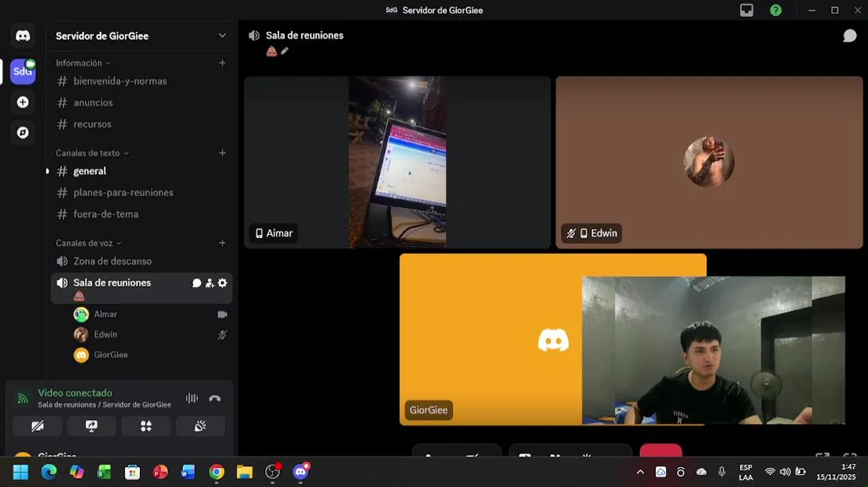Viewport: 868px width, 487px height.
Task: Open the Discord inbox icon
Action: (x=746, y=10)
